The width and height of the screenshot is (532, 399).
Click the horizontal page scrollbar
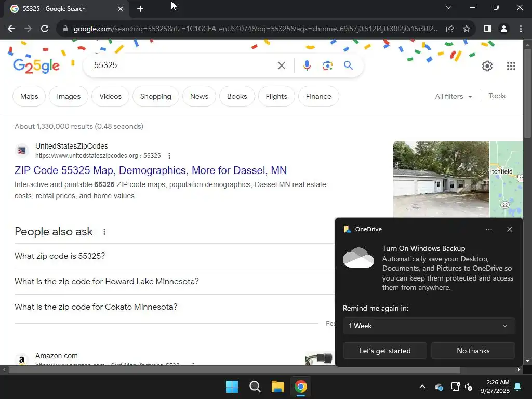coord(234,370)
